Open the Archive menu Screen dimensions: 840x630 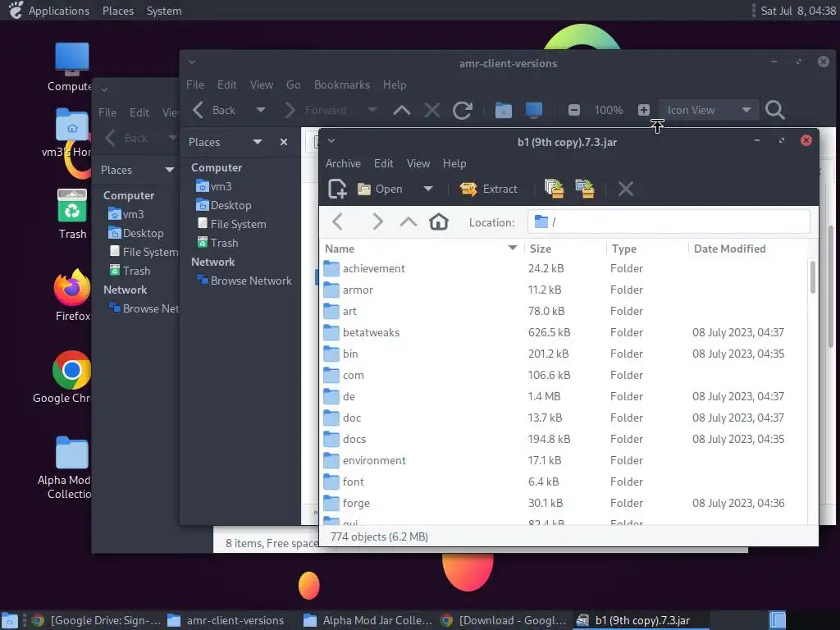343,163
